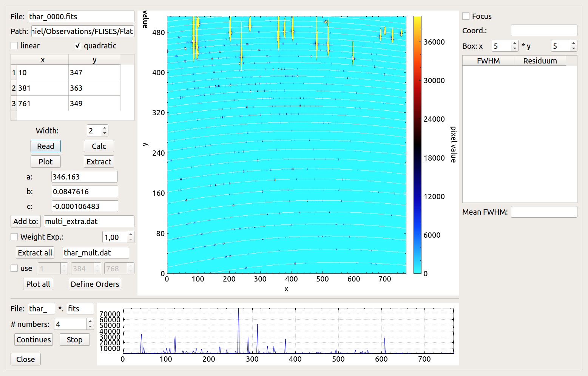Increase the Box y spinbox value
Viewport: 588px width, 376px height.
coord(574,43)
